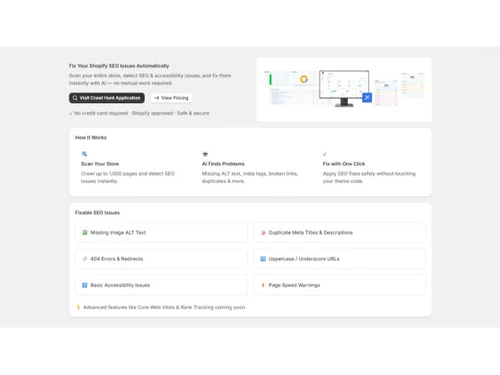Click the search icon in Visit Crawl Hunt button
Image resolution: width=500 pixels, height=375 pixels.
[x=75, y=98]
